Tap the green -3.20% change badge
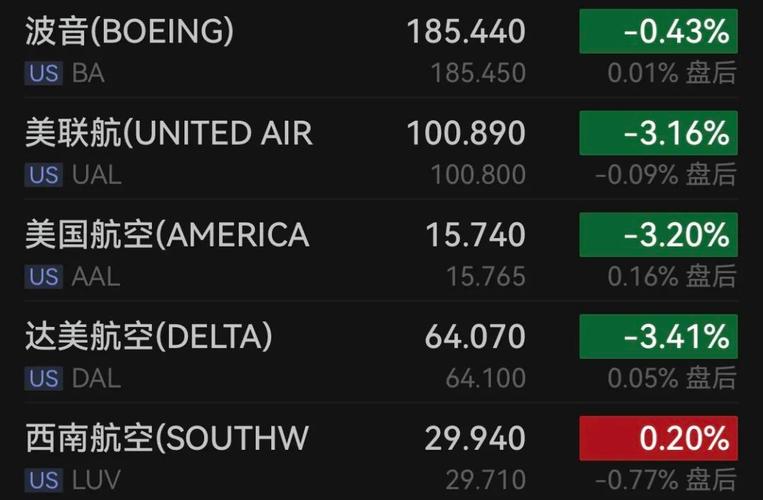This screenshot has height=500, width=763. point(658,234)
